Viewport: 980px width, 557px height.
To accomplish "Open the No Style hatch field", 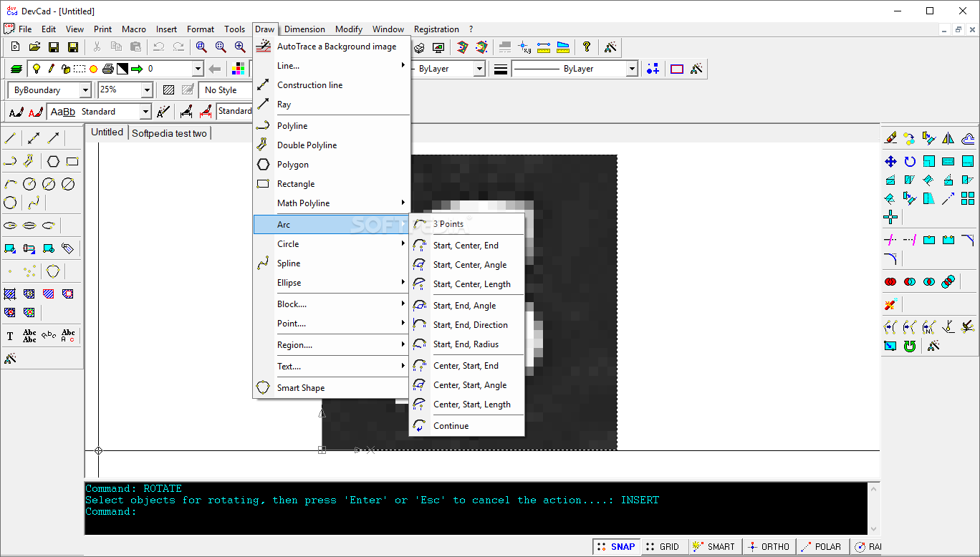I will click(x=225, y=90).
